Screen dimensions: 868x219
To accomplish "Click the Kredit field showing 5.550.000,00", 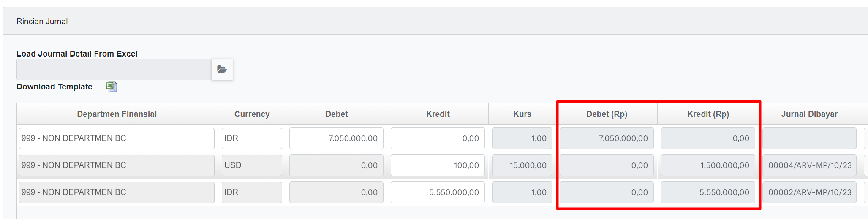I will [x=438, y=192].
